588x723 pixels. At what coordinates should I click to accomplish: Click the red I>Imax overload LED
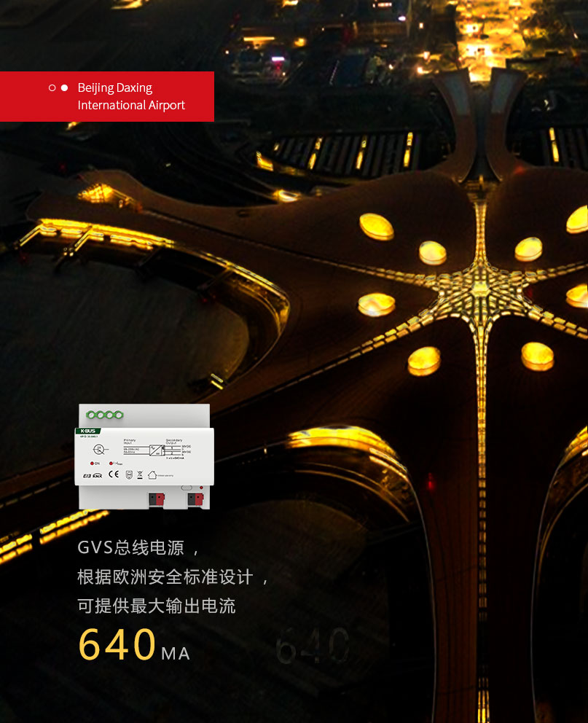point(111,463)
